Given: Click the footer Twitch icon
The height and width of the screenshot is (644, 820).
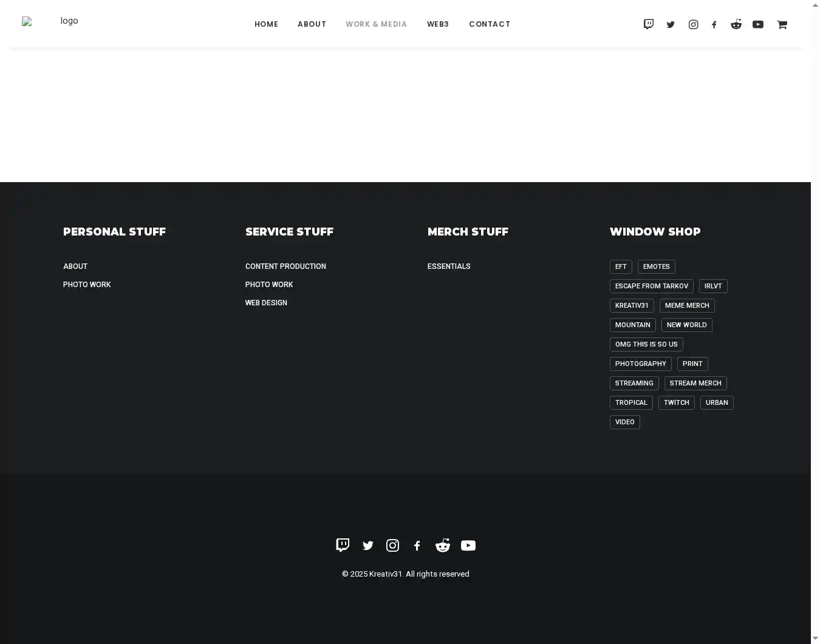Looking at the screenshot, I should 343,545.
